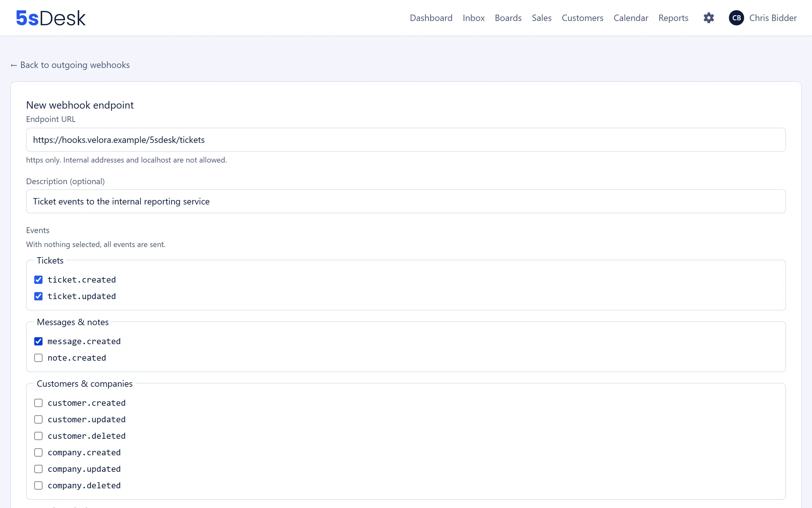
Task: Click the 'Tickets' group legend
Action: (x=50, y=260)
